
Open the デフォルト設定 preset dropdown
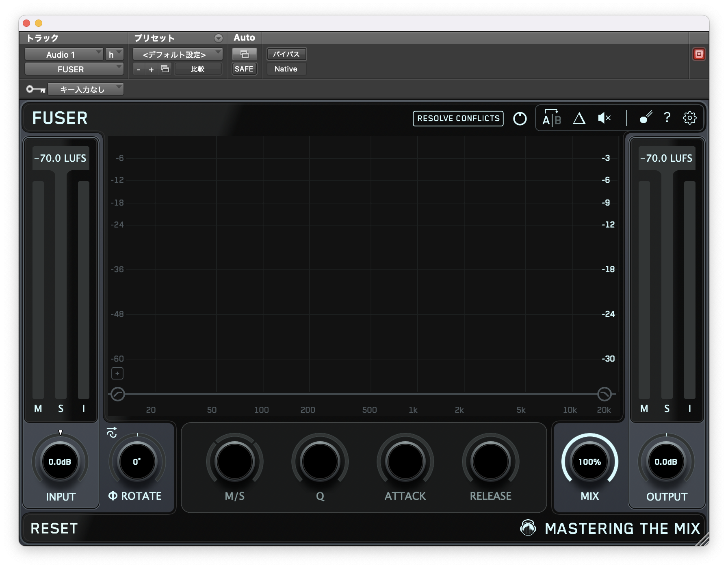(178, 54)
